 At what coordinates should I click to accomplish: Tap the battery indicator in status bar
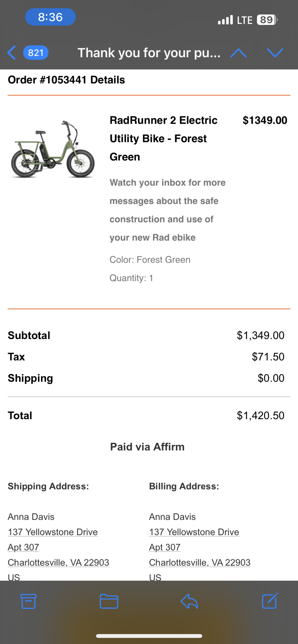tap(267, 20)
